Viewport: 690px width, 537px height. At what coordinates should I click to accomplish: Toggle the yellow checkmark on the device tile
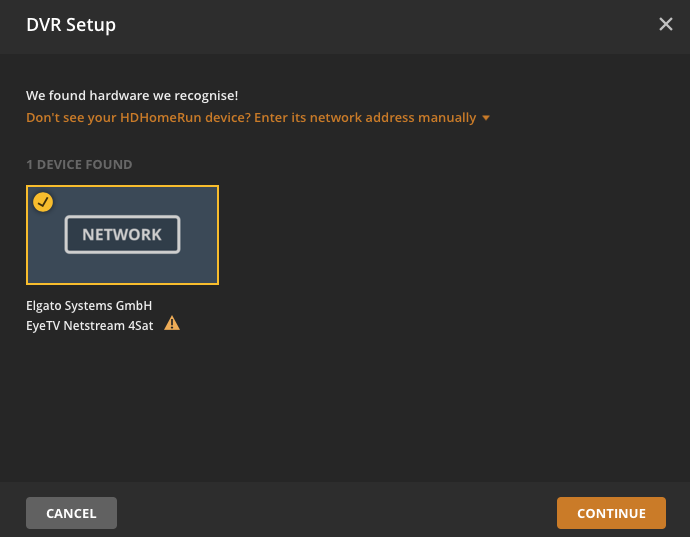[43, 202]
